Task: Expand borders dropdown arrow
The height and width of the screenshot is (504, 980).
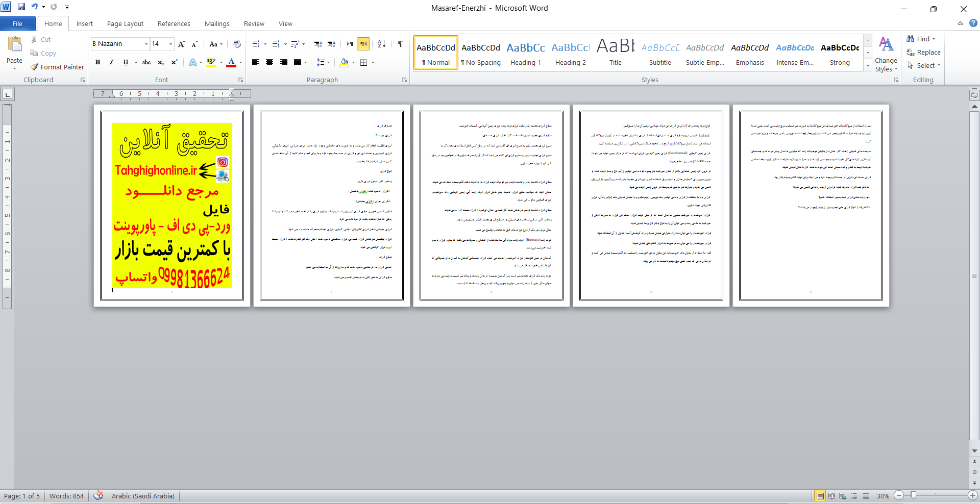Action: click(x=373, y=62)
